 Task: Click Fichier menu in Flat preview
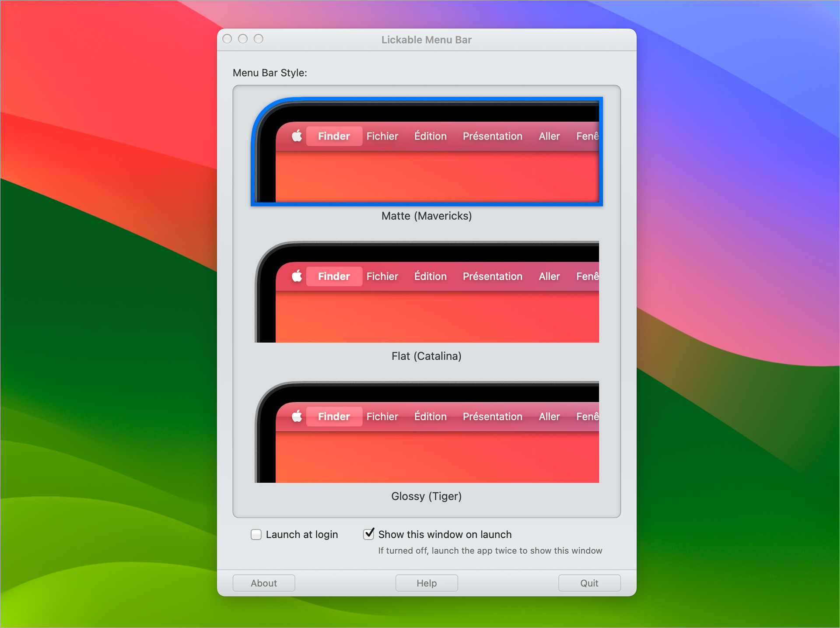point(382,276)
